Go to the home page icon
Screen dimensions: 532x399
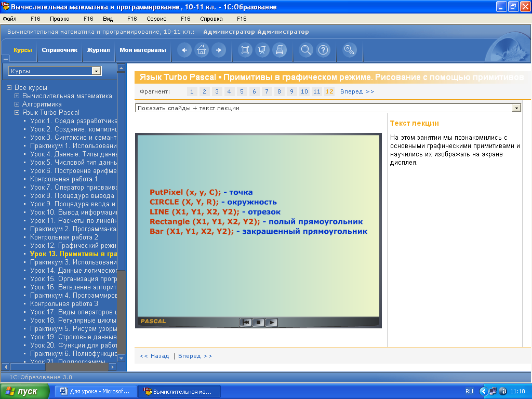click(202, 50)
